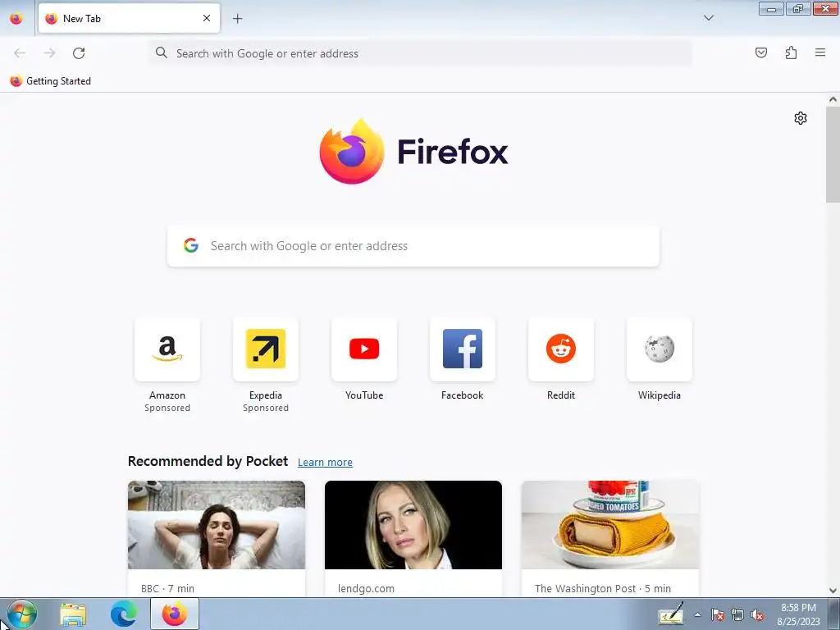This screenshot has height=630, width=840.
Task: Close the New Tab tab
Action: click(x=207, y=18)
